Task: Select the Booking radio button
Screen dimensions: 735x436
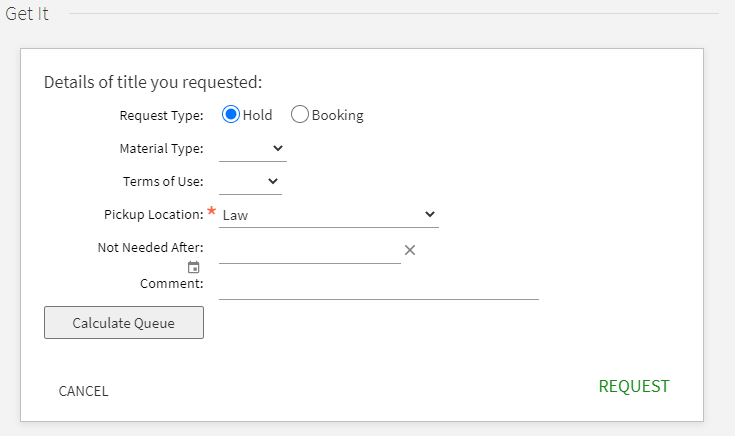Action: pos(300,115)
